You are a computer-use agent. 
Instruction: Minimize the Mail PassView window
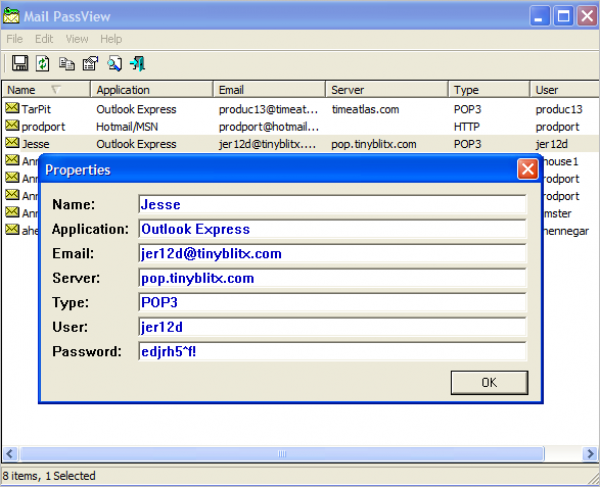(540, 16)
